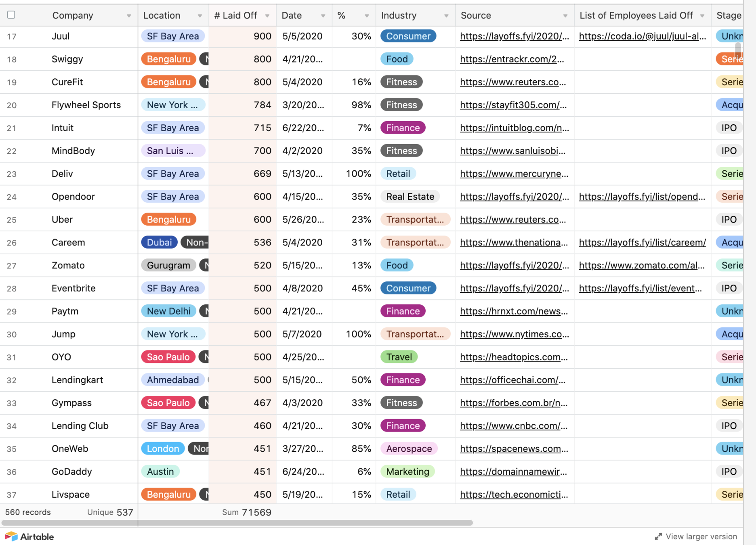Open the Company column dropdown arrow

129,16
